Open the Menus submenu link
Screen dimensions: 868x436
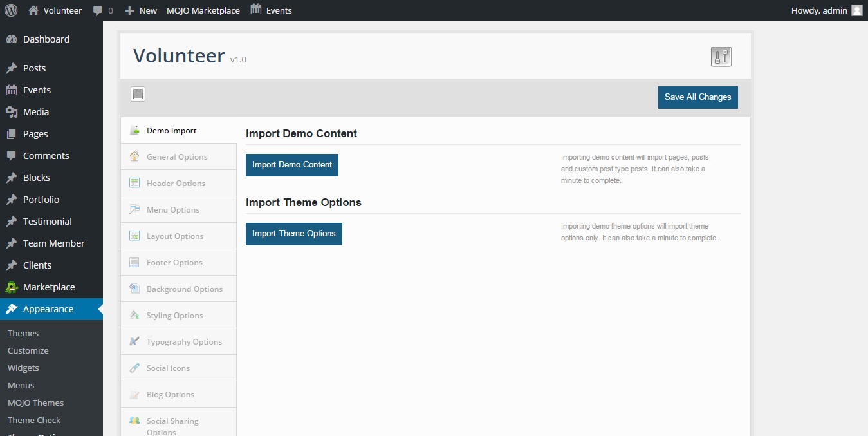(21, 385)
